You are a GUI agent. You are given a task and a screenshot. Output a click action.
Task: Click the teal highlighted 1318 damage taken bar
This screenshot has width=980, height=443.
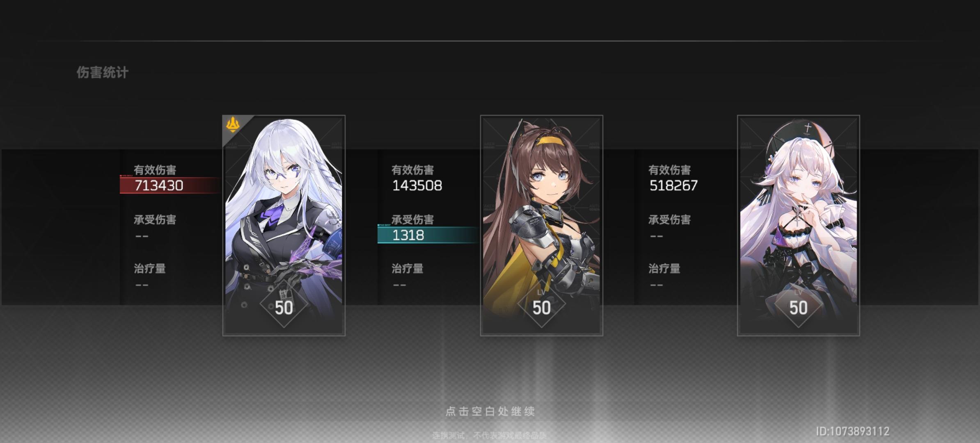pos(428,235)
